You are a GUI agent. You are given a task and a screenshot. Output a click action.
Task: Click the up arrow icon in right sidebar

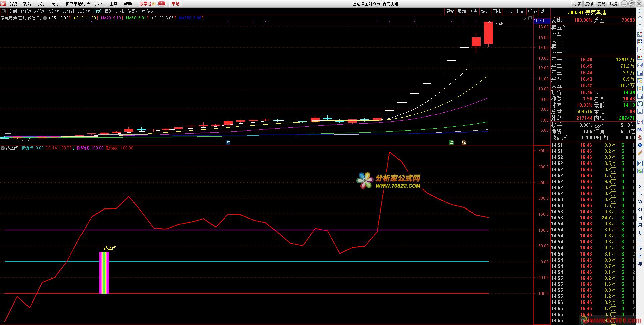point(640,18)
